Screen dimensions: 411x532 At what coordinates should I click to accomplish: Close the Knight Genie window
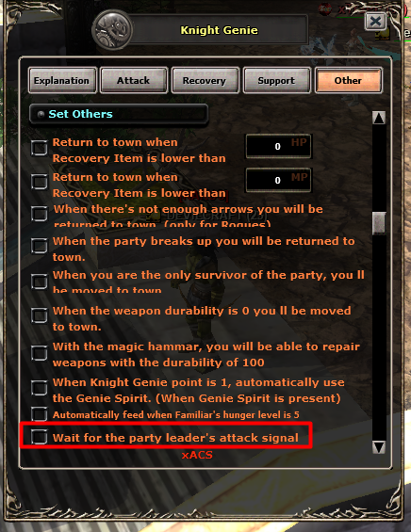(x=375, y=22)
